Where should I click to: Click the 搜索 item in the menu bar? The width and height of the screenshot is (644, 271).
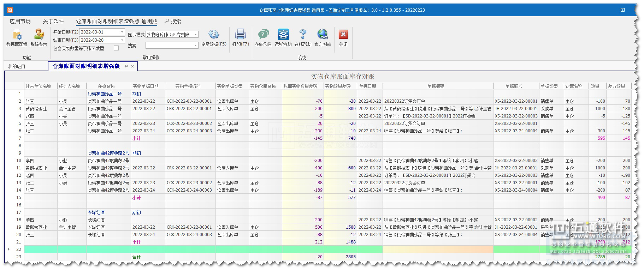(x=173, y=21)
